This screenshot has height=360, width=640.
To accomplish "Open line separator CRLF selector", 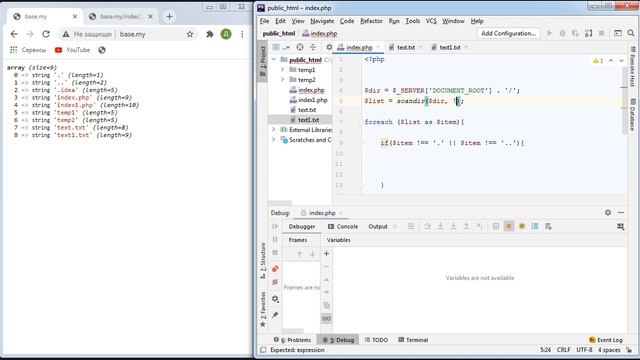I will (563, 350).
